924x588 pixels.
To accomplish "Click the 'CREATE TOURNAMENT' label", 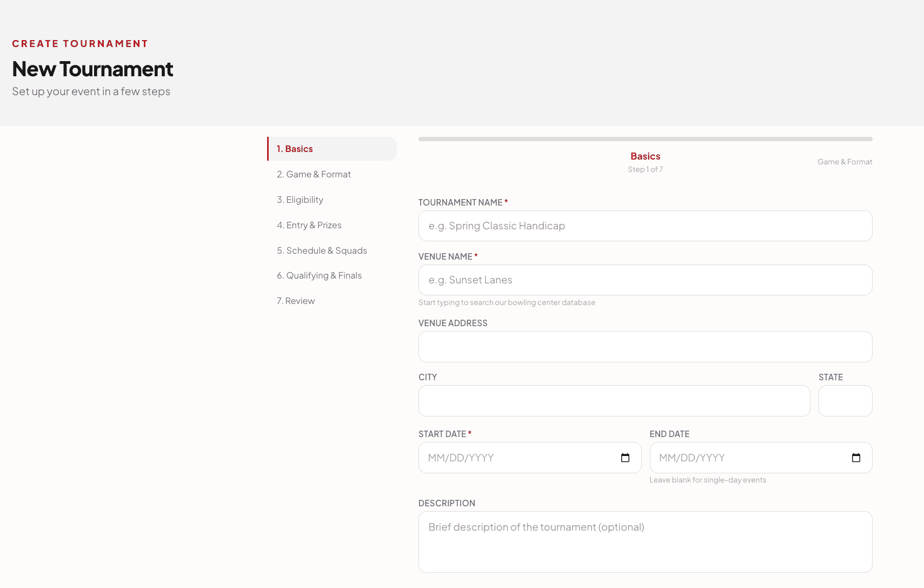I will (80, 44).
